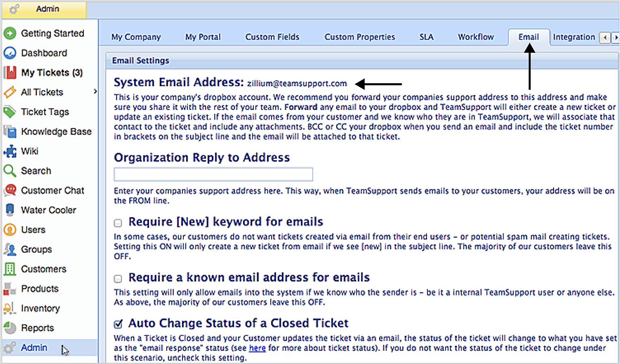620x364 pixels.
Task: Click the Water Cooler icon
Action: 10,210
